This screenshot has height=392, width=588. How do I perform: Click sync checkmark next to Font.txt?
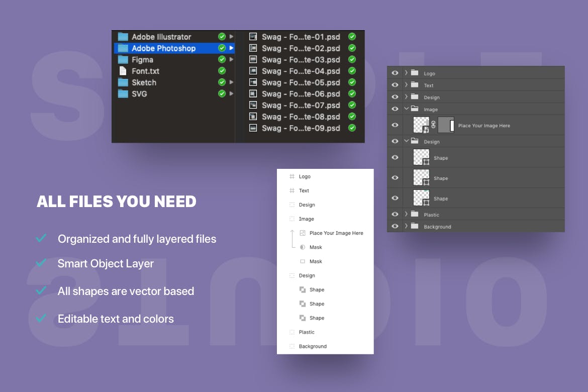222,71
